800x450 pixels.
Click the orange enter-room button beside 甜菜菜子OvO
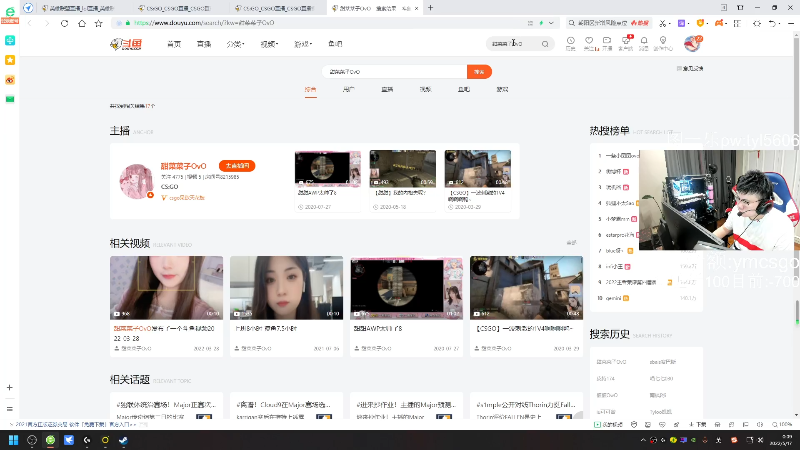click(x=237, y=166)
